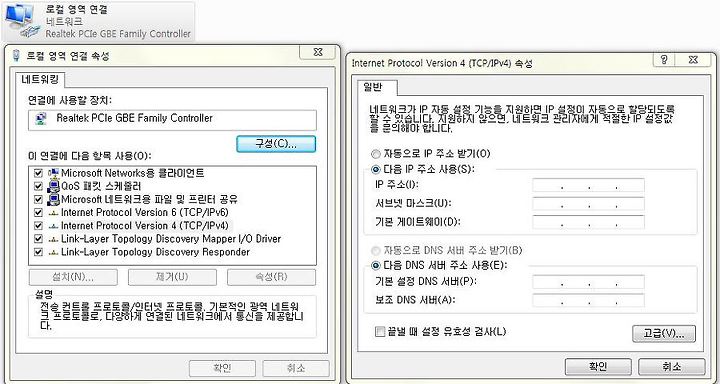Click the 파일 및 프린터 공유 item icon

click(x=54, y=199)
